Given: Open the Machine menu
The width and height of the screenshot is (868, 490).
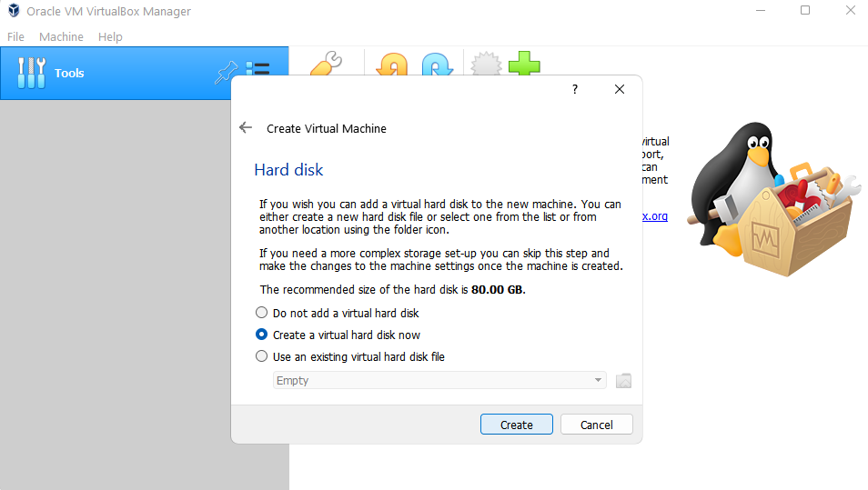Looking at the screenshot, I should tap(62, 36).
